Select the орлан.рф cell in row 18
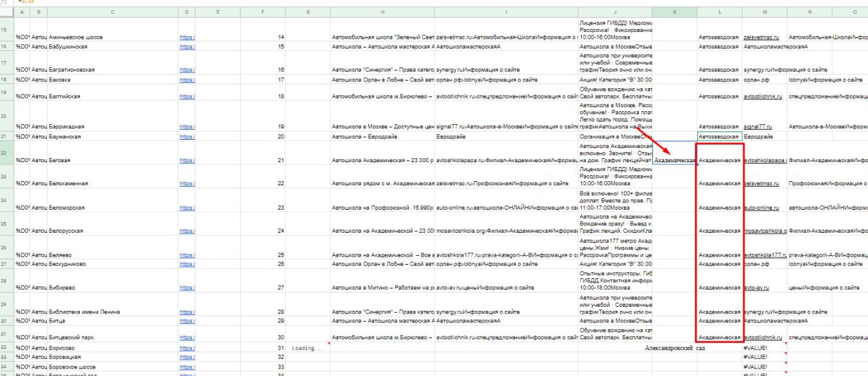Viewport: 868px width, 376px height. point(764,80)
